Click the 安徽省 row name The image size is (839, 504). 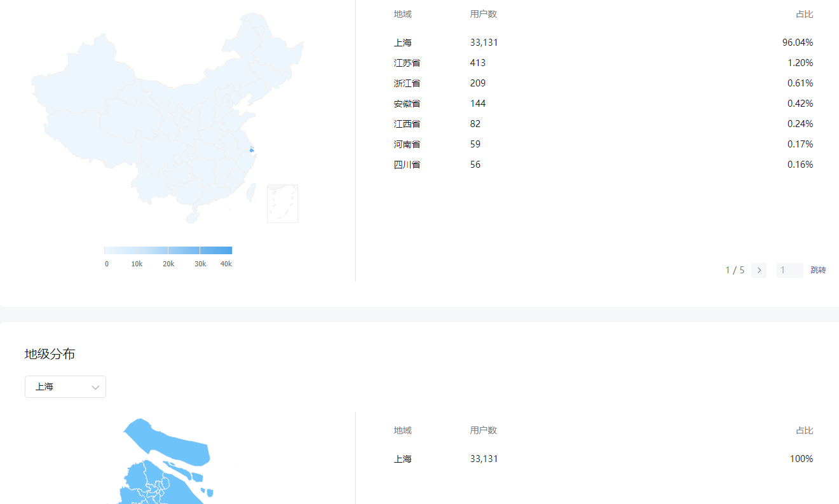[x=407, y=104]
